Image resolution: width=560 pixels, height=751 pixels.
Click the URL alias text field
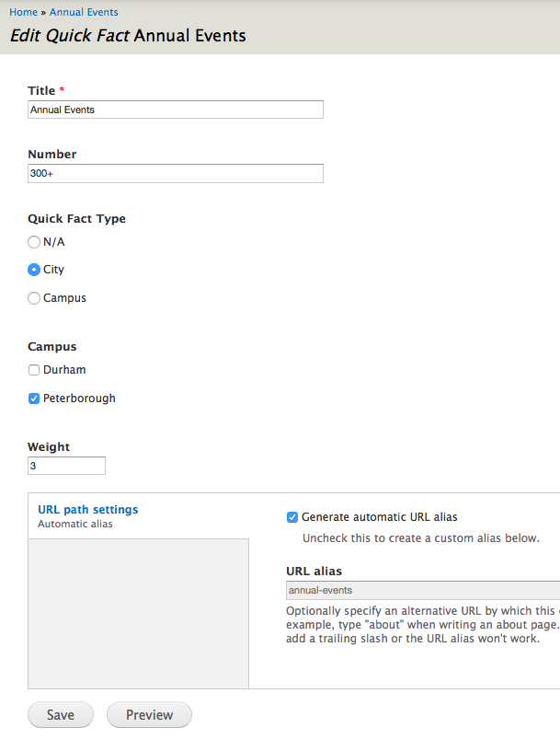[x=423, y=591]
